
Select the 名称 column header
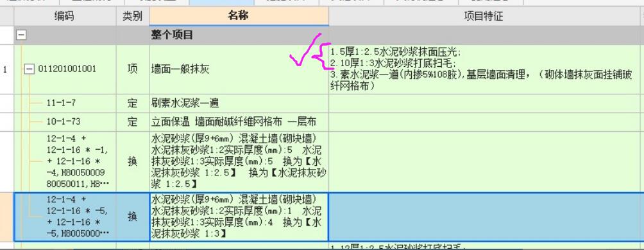[239, 17]
